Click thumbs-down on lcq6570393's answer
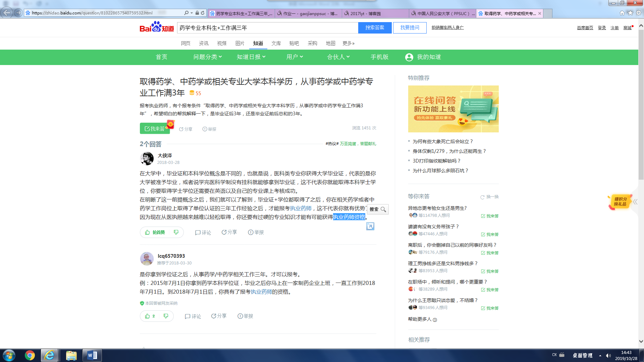Screen dimensions: 644x362 (x=166, y=316)
